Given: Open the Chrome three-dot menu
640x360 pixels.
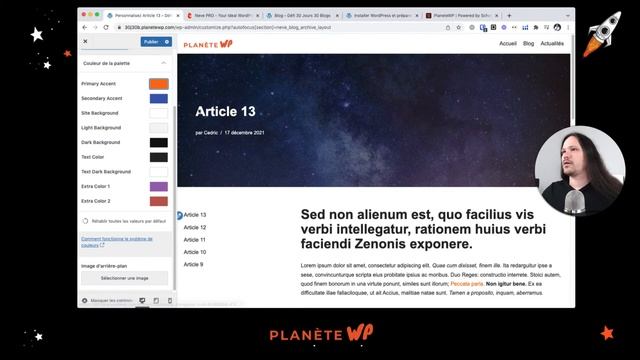Looking at the screenshot, I should coord(568,27).
